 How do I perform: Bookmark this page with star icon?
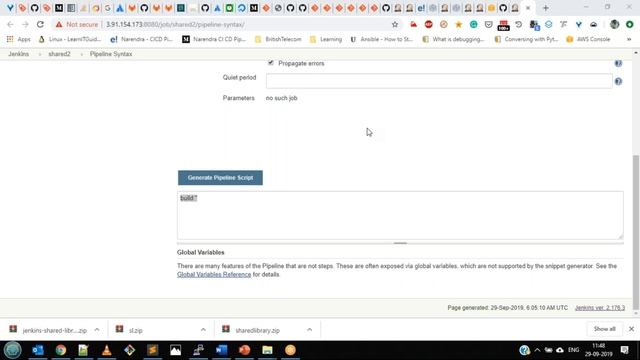coord(395,24)
